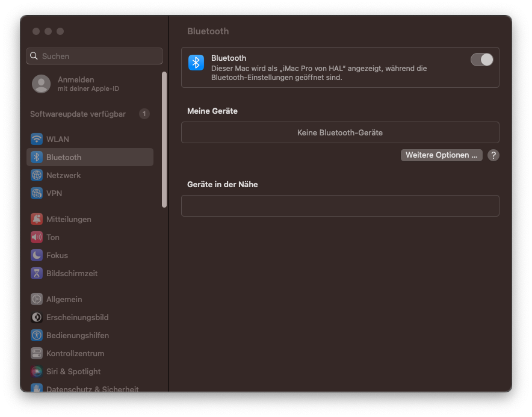Open Erscheinungsbild settings
This screenshot has width=532, height=417.
[90, 317]
